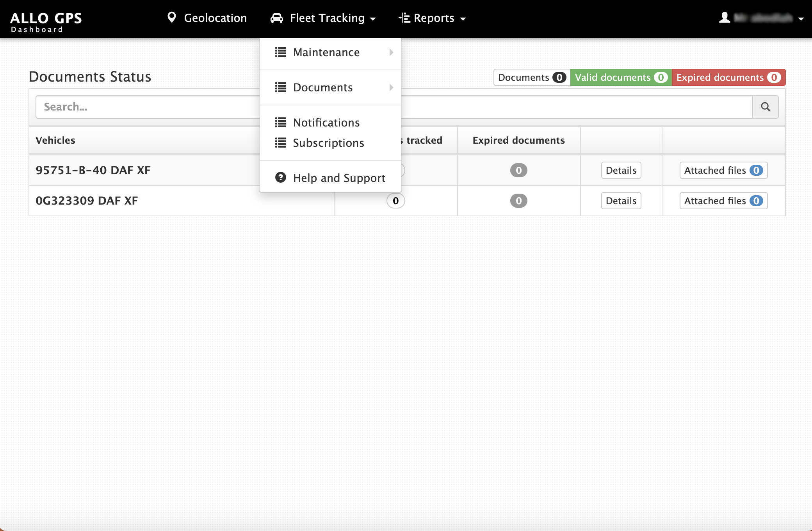Show all Documents filter badge

[532, 77]
